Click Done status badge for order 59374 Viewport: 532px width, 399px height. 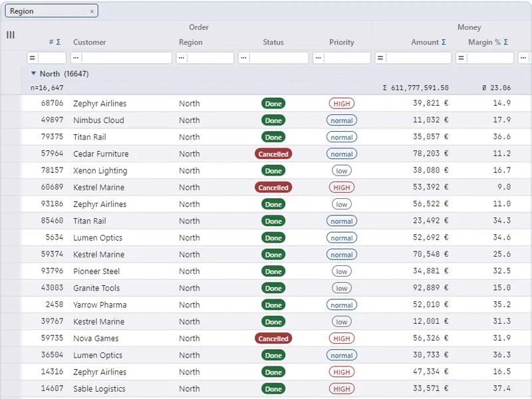pyautogui.click(x=273, y=255)
